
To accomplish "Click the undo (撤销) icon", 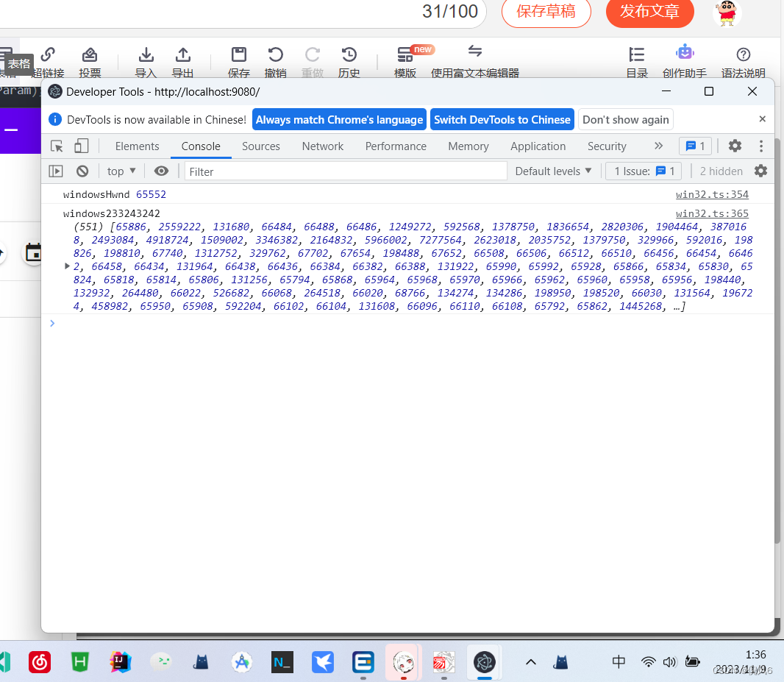I will pyautogui.click(x=276, y=62).
